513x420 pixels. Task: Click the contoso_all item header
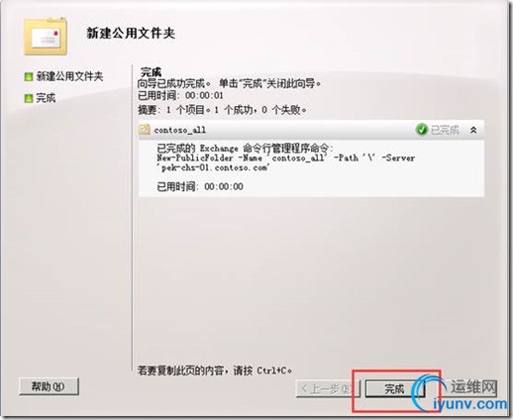[311, 130]
